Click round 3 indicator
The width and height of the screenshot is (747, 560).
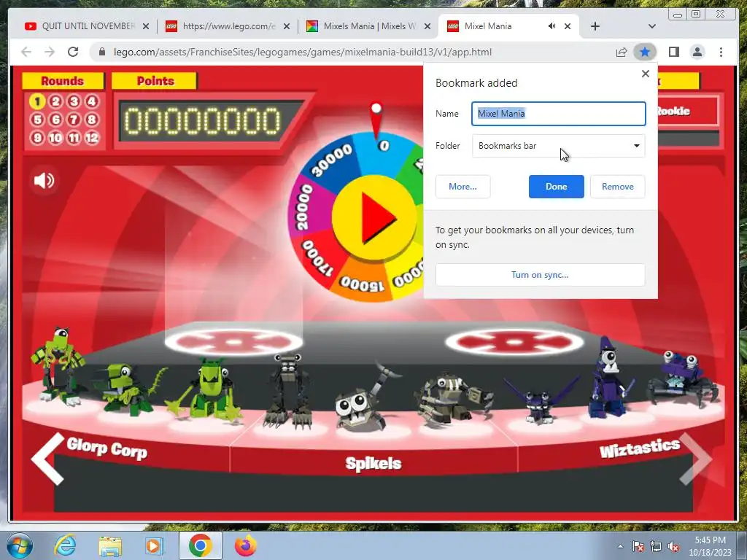click(x=74, y=101)
